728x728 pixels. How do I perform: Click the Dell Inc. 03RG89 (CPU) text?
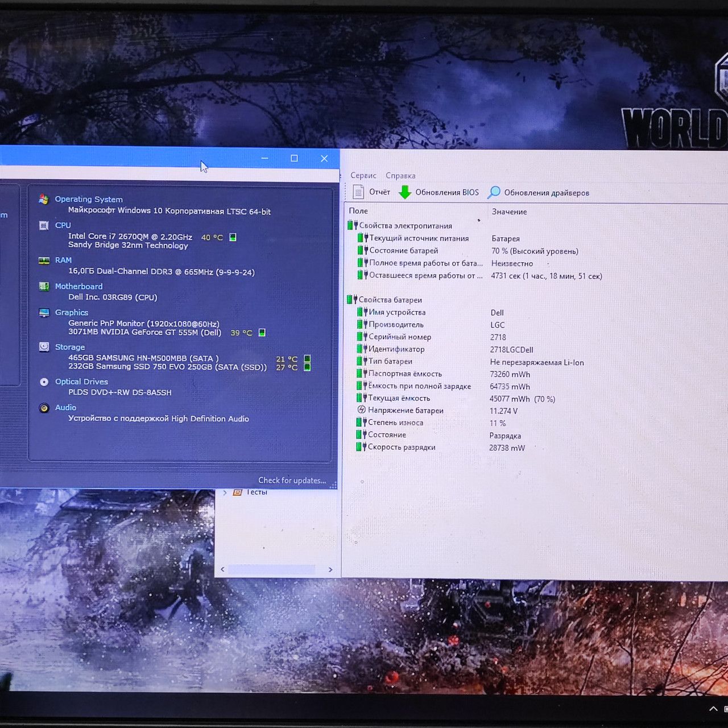(113, 297)
